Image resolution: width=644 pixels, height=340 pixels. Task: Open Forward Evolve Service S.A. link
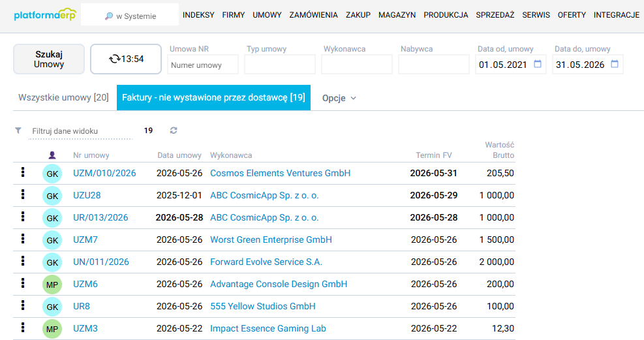266,262
